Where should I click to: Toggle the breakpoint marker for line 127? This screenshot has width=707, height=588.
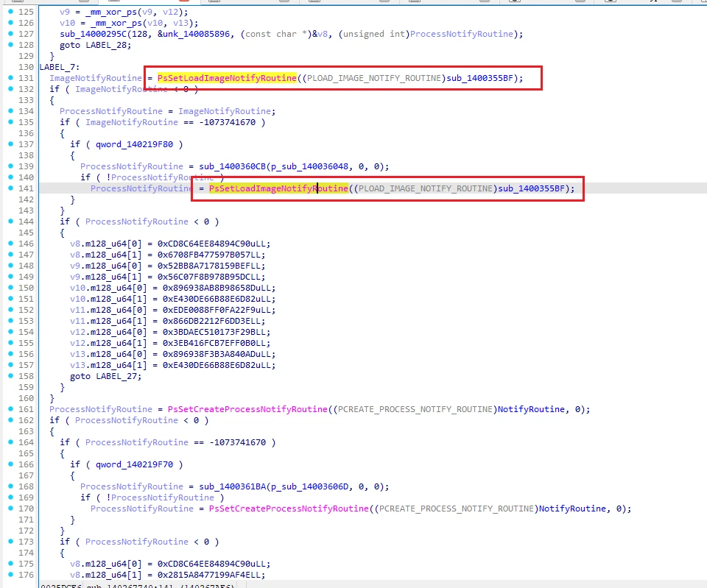(11, 34)
